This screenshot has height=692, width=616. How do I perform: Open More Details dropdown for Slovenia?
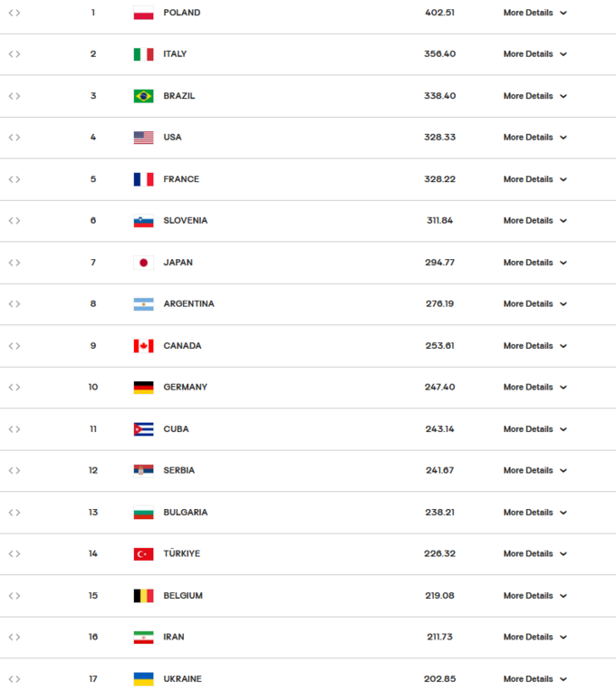(x=534, y=221)
